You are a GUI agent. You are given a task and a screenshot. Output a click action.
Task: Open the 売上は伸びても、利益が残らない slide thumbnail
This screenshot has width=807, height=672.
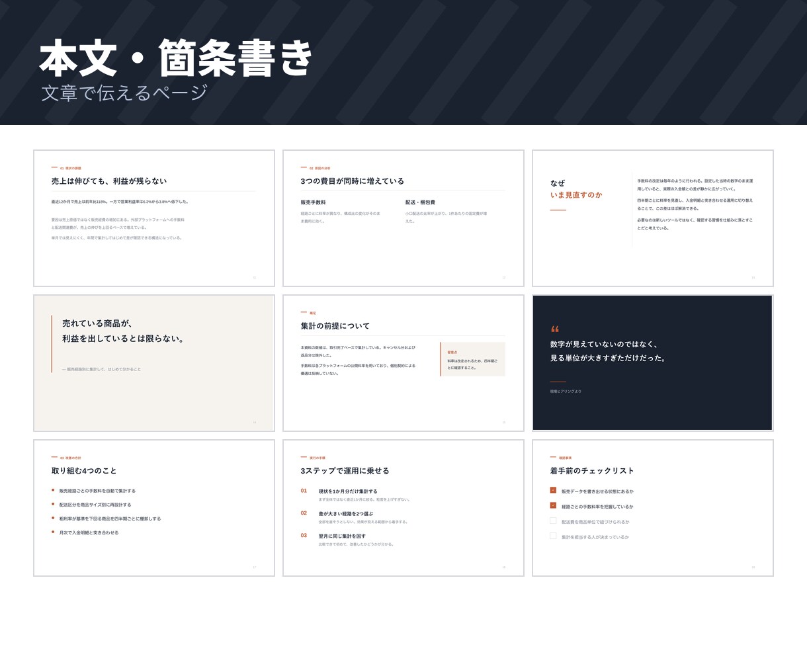pyautogui.click(x=154, y=218)
